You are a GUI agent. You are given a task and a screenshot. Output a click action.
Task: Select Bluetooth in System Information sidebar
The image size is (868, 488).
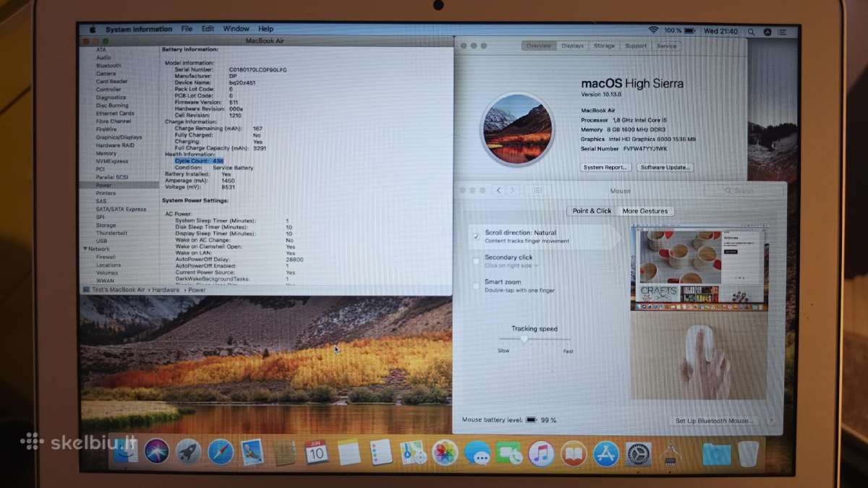pyautogui.click(x=109, y=66)
